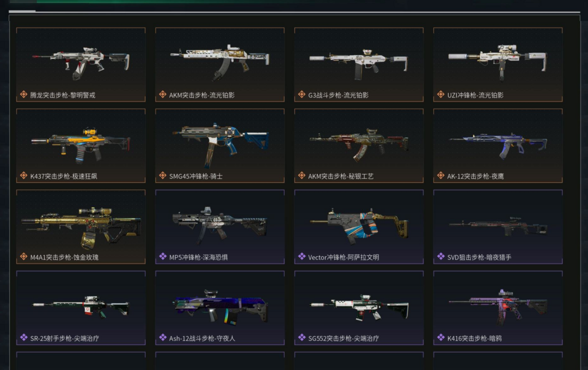The height and width of the screenshot is (370, 588).
Task: Open the MP5冲锋枪-深海恐惧 skin card
Action: pyautogui.click(x=220, y=227)
